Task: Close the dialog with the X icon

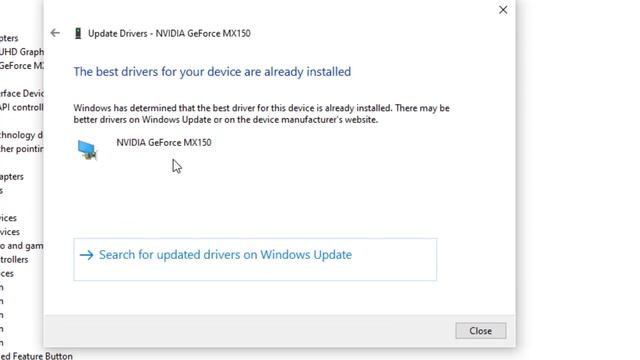Action: (x=503, y=10)
